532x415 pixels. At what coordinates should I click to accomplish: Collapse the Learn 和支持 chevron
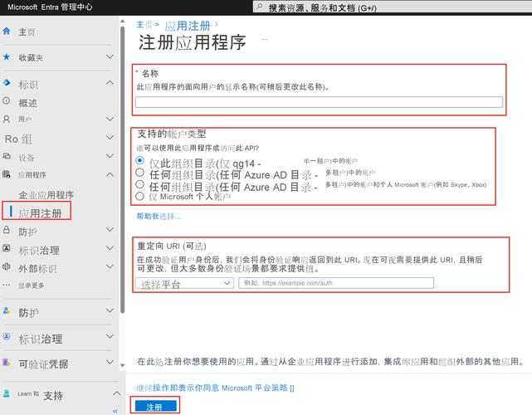pos(116,393)
